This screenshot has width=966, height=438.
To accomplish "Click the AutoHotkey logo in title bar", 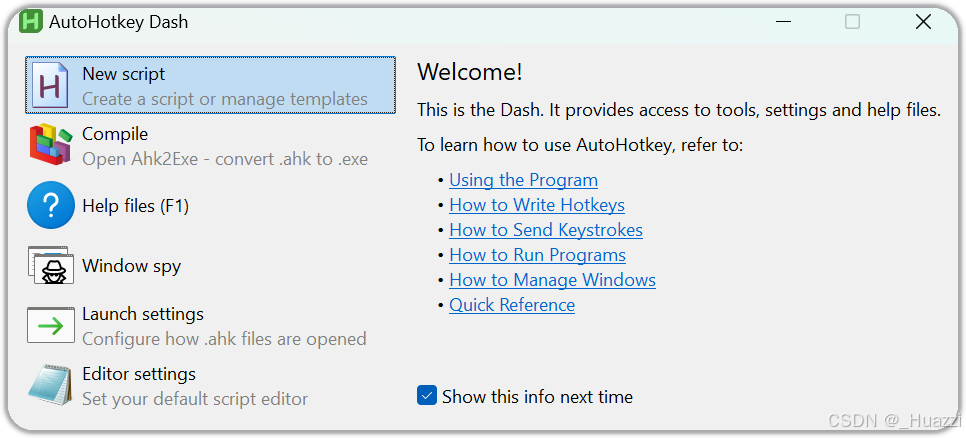I will click(30, 22).
